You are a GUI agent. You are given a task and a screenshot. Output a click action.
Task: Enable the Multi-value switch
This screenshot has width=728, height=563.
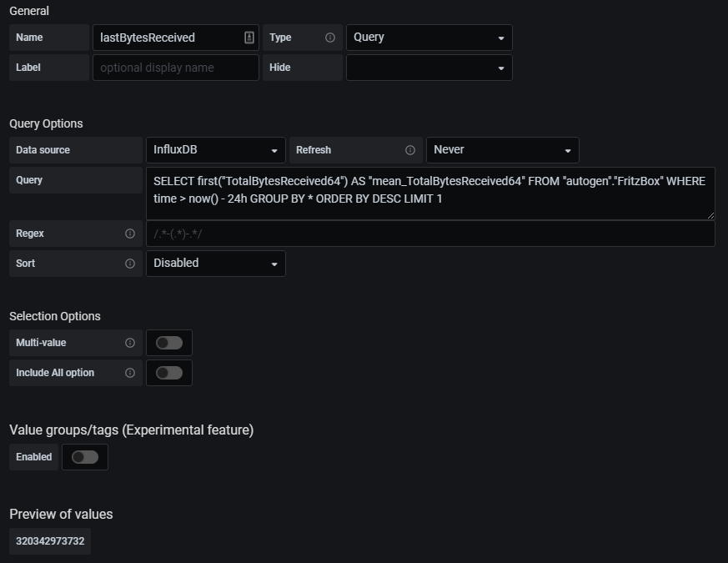pyautogui.click(x=169, y=343)
